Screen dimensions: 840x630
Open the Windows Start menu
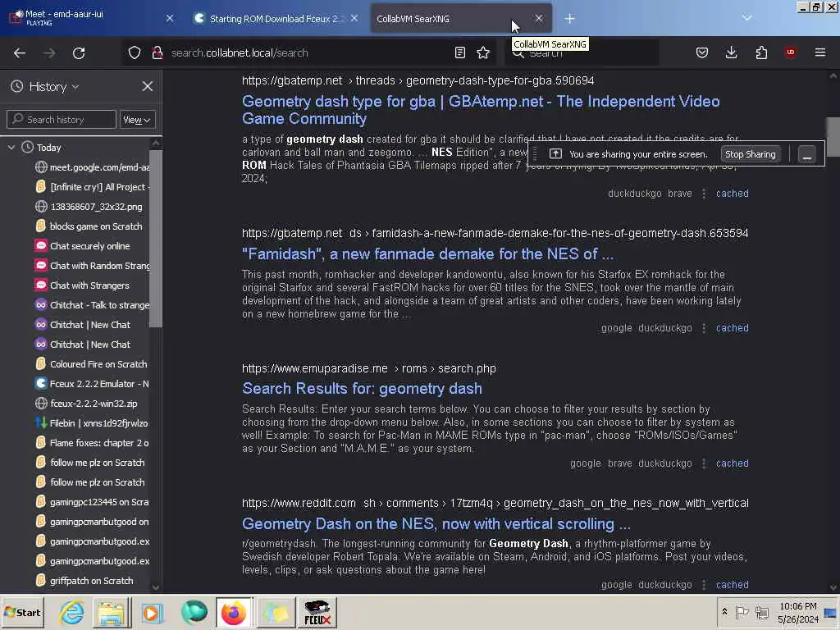pyautogui.click(x=22, y=612)
